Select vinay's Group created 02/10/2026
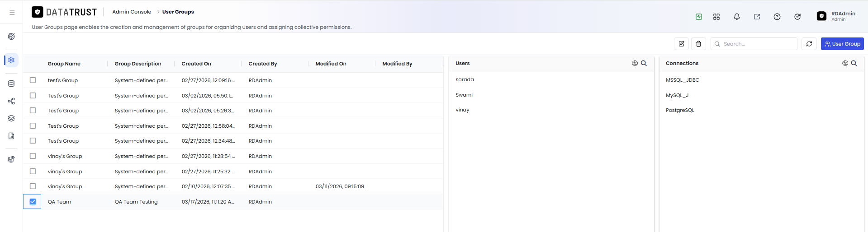Screen dimensions: 868x232 click(x=33, y=186)
